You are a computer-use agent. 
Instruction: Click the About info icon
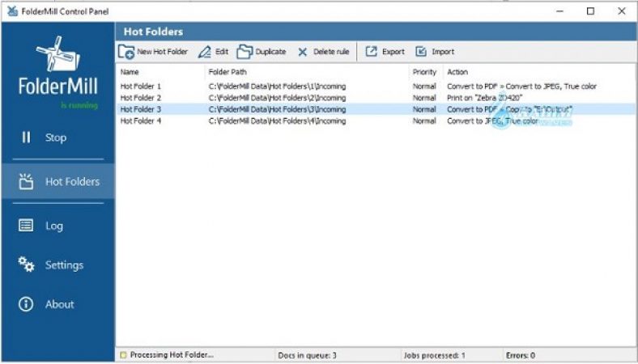(x=26, y=304)
